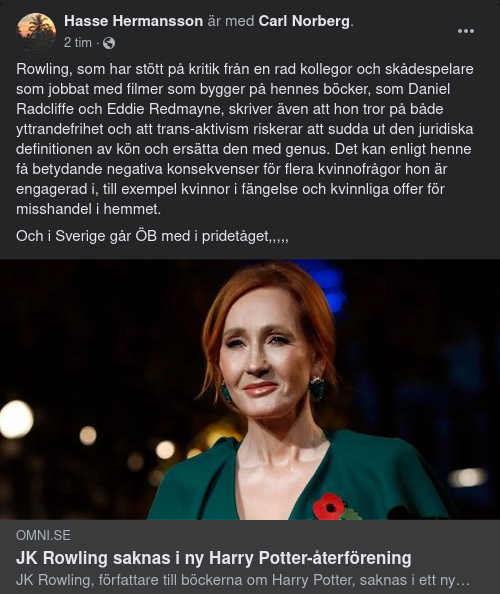Viewport: 500px width, 594px height.
Task: Open Carl Norberg's tagged profile link
Action: (x=304, y=21)
